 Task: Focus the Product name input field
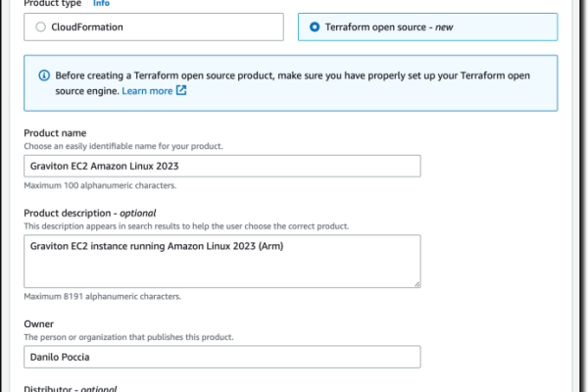coord(222,166)
